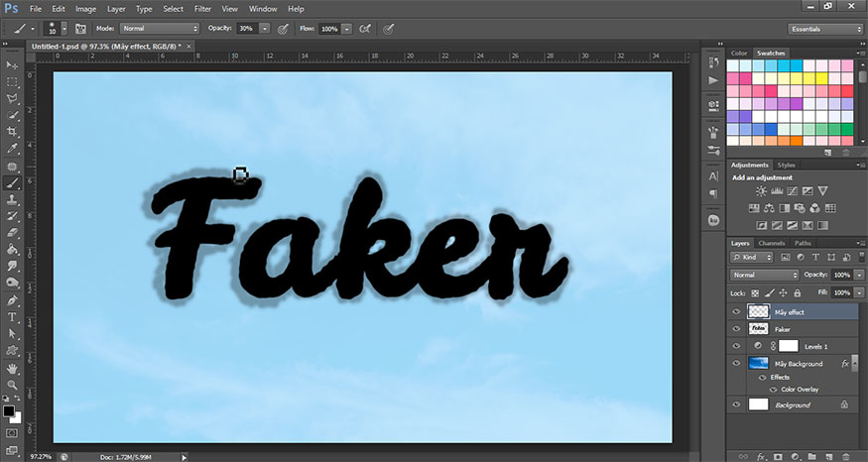This screenshot has width=868, height=462.
Task: Open the collapsed Character panel icon
Action: [x=713, y=176]
